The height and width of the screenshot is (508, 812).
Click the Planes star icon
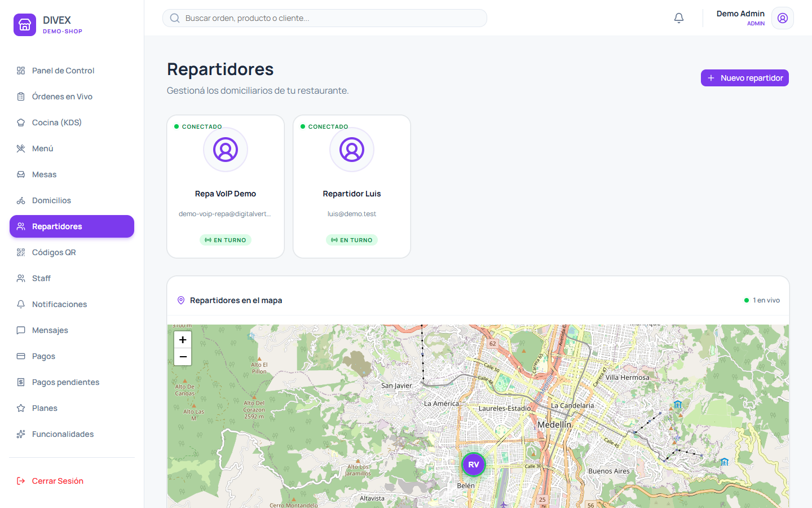[x=21, y=408]
